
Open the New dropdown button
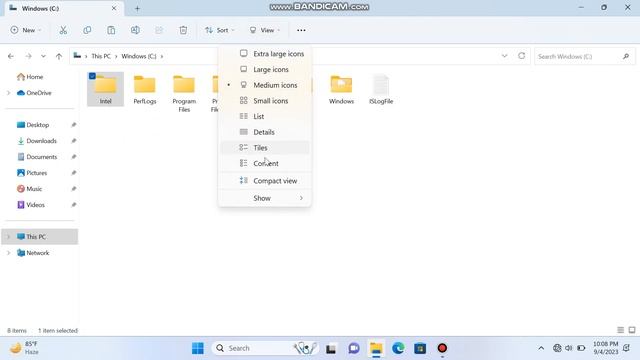pos(26,30)
